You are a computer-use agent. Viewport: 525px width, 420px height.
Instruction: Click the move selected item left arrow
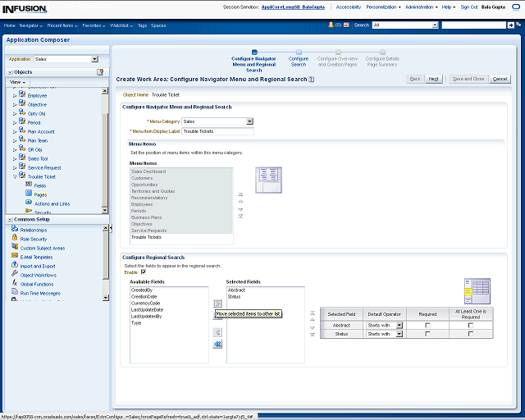217,332
